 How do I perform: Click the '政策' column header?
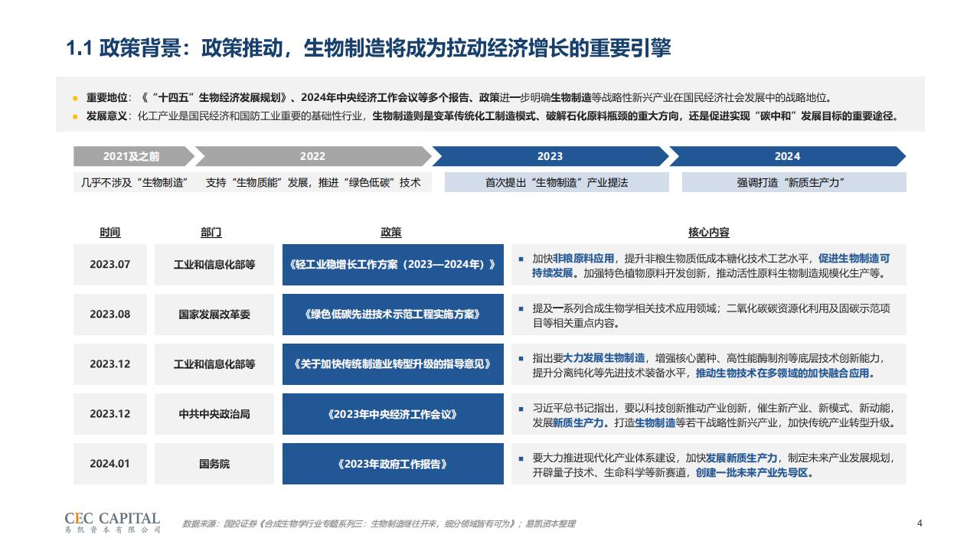coord(391,232)
